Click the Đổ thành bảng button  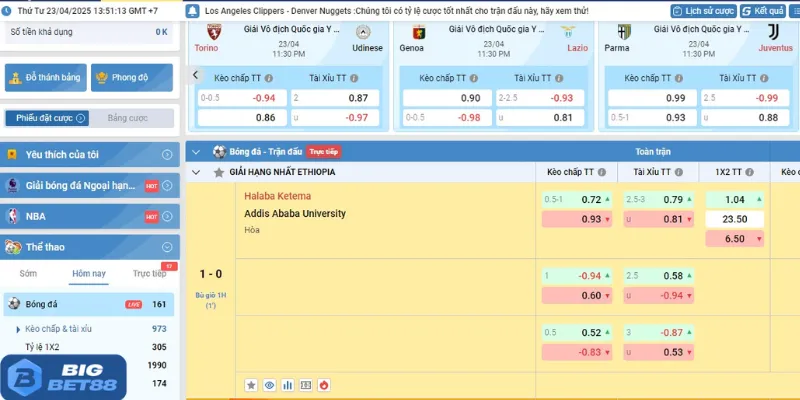(45, 77)
